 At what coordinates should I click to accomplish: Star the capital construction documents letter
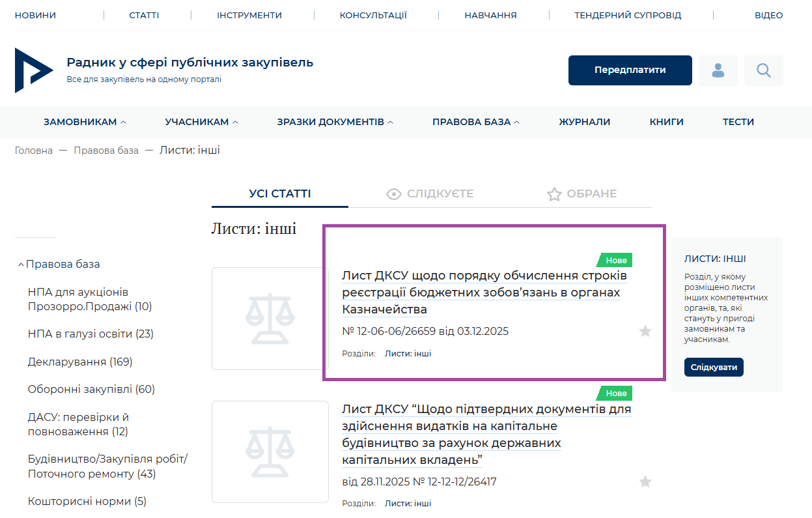pyautogui.click(x=645, y=482)
